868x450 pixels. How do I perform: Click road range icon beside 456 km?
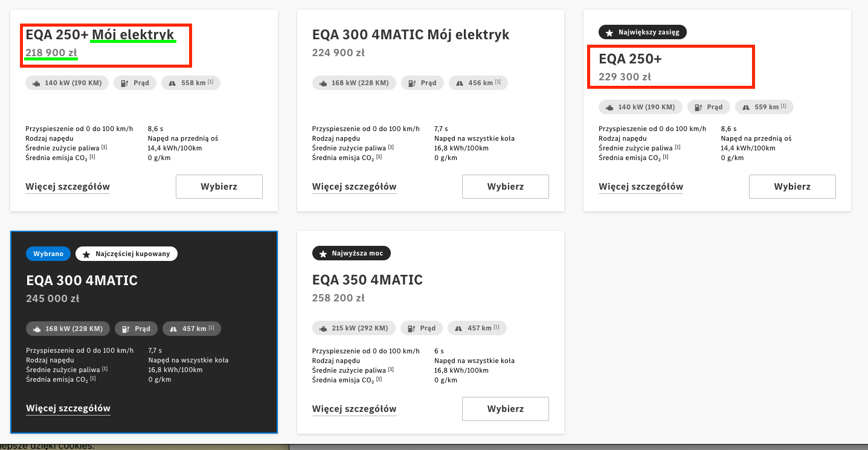[459, 83]
